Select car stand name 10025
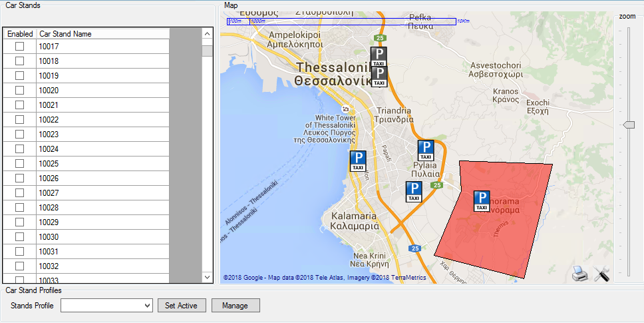The width and height of the screenshot is (644, 323). [49, 164]
